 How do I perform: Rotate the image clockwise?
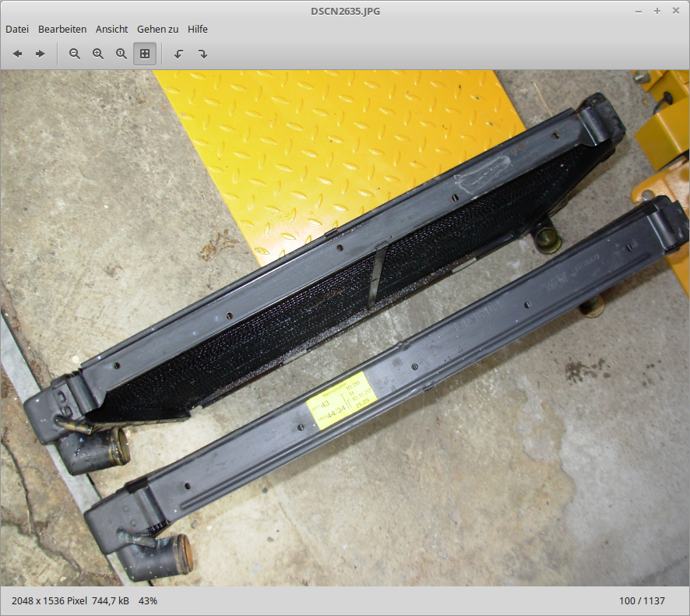click(202, 54)
